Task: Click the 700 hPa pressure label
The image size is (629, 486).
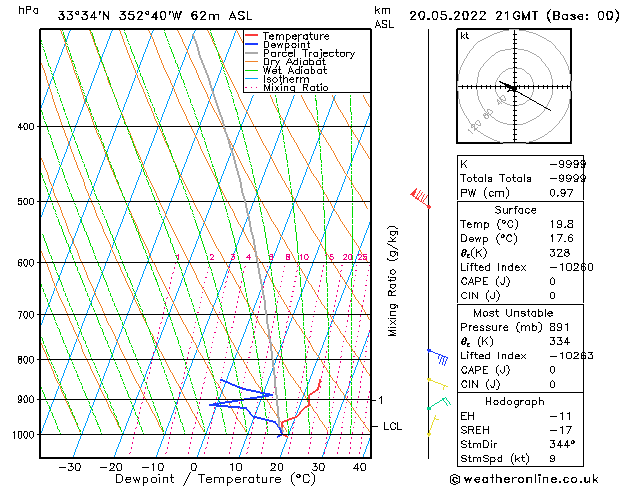Action: (x=26, y=315)
